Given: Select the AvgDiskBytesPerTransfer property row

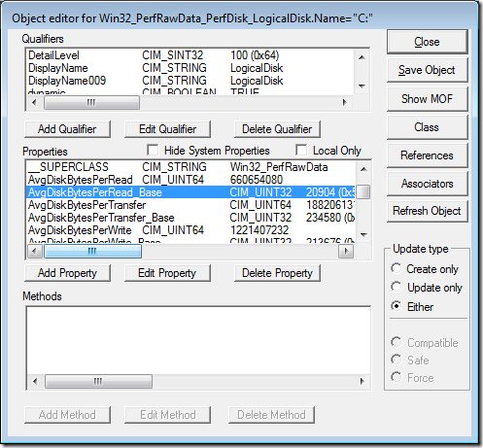Looking at the screenshot, I should [190, 205].
